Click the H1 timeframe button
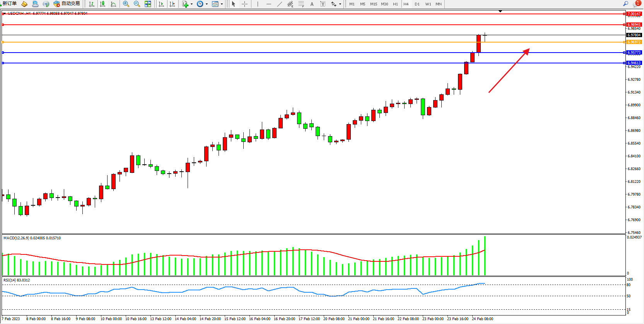Screen dimensions: 644x324 tap(395, 4)
